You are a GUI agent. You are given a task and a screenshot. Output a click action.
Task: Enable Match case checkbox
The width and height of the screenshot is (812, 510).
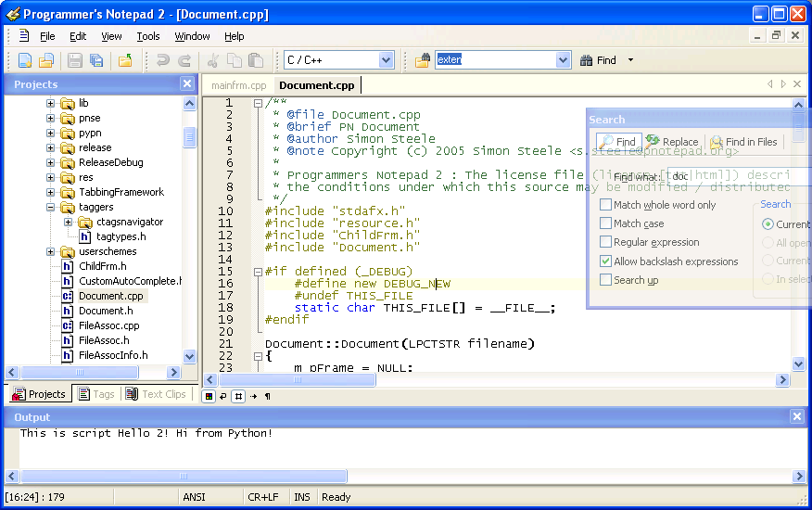(x=605, y=223)
